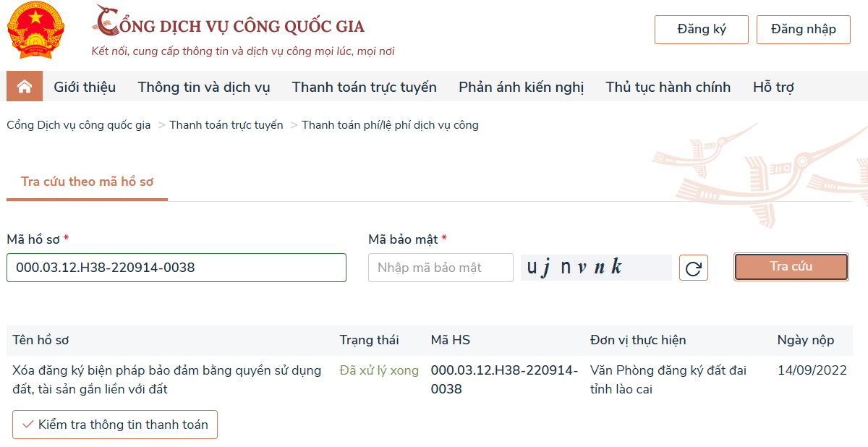Focus the Mã hồ sơ input field
Screen dimensions: 868x447
[176, 268]
